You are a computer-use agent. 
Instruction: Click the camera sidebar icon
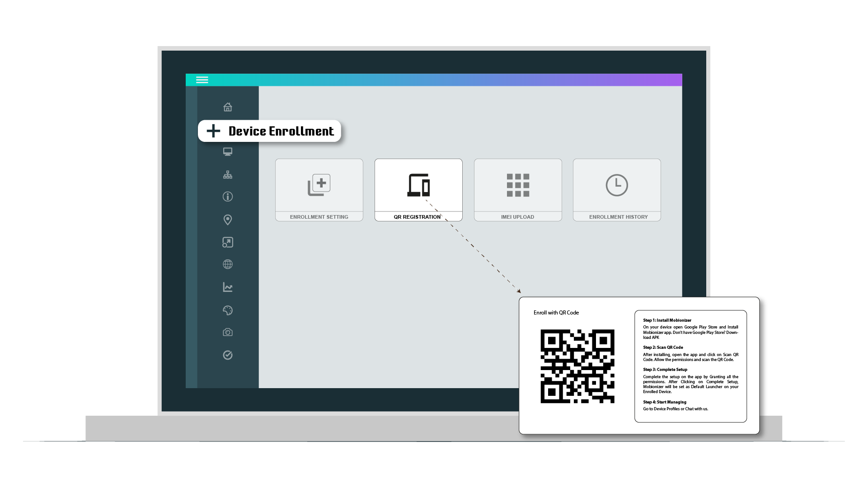pos(228,332)
